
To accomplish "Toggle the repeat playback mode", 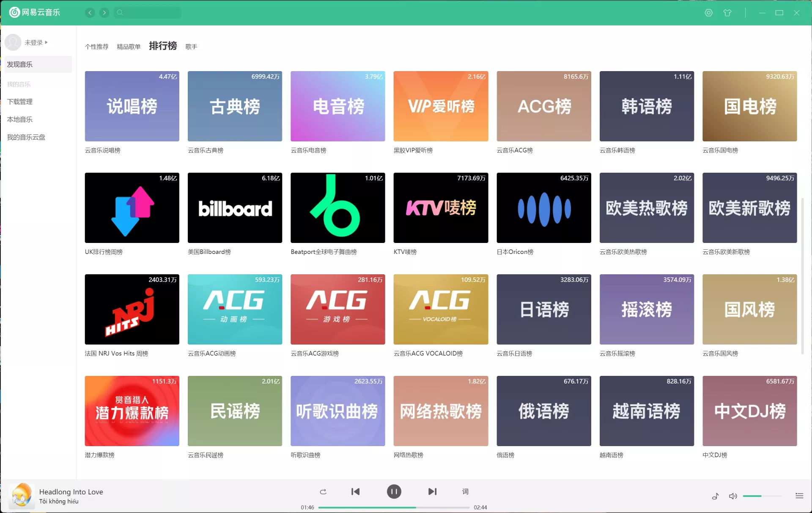I will coord(323,492).
